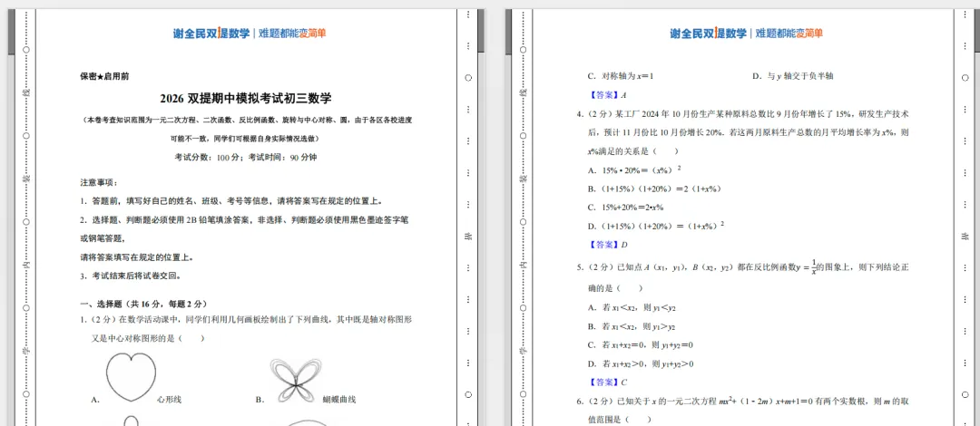
Task: Click option 'B. 若 x₁<x₂，则 y₁>y₂'
Action: [632, 326]
